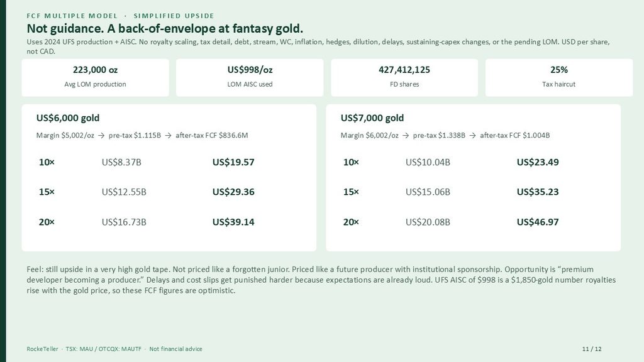Click the 223,000 oz Avg LOM production card
644x362 pixels.
click(x=96, y=77)
